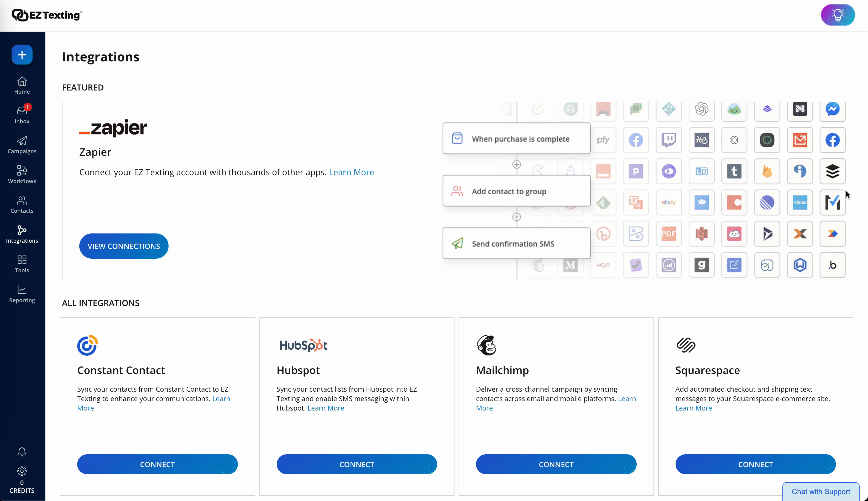Navigate to Contacts in the sidebar
This screenshot has height=501, width=868.
(22, 204)
